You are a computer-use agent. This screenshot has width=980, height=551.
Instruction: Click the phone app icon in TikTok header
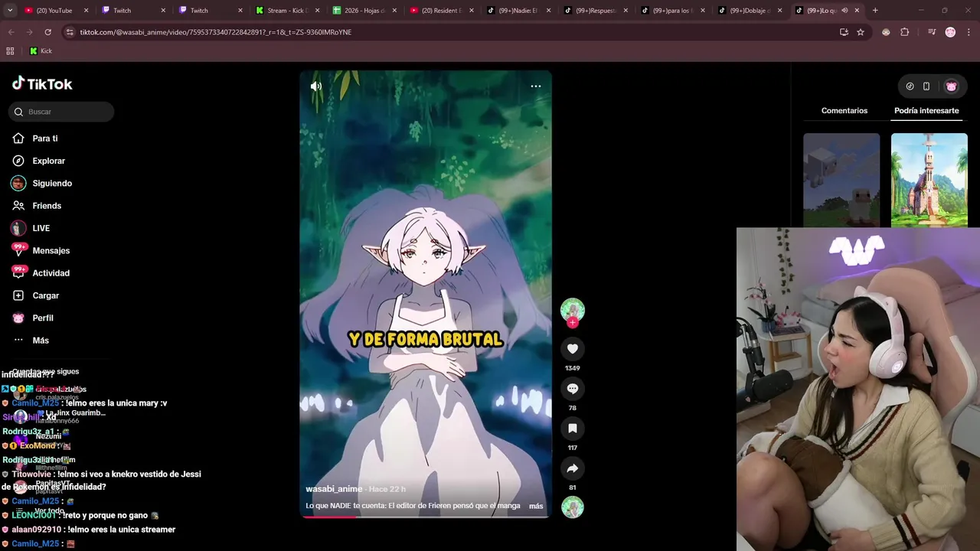926,86
